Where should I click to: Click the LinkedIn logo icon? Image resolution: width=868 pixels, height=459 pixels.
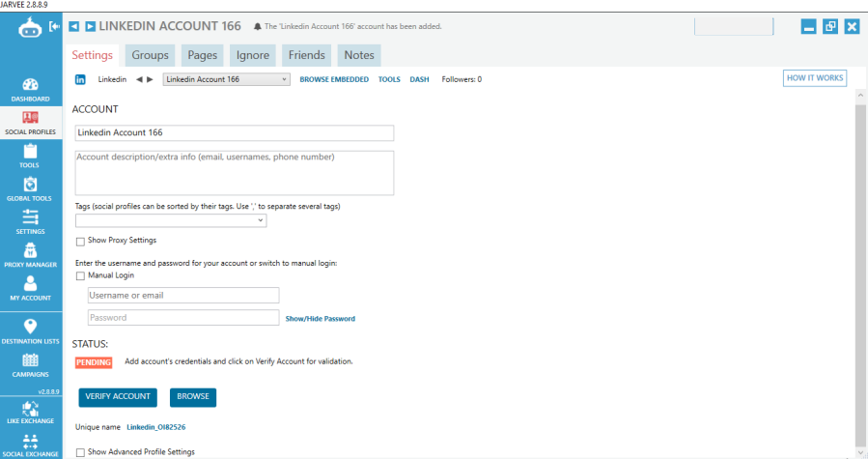(80, 79)
